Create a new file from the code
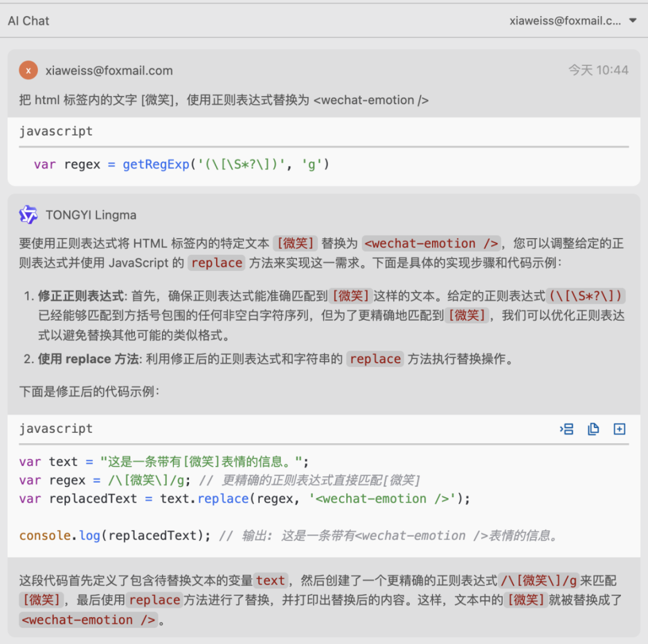648x644 pixels. click(619, 429)
